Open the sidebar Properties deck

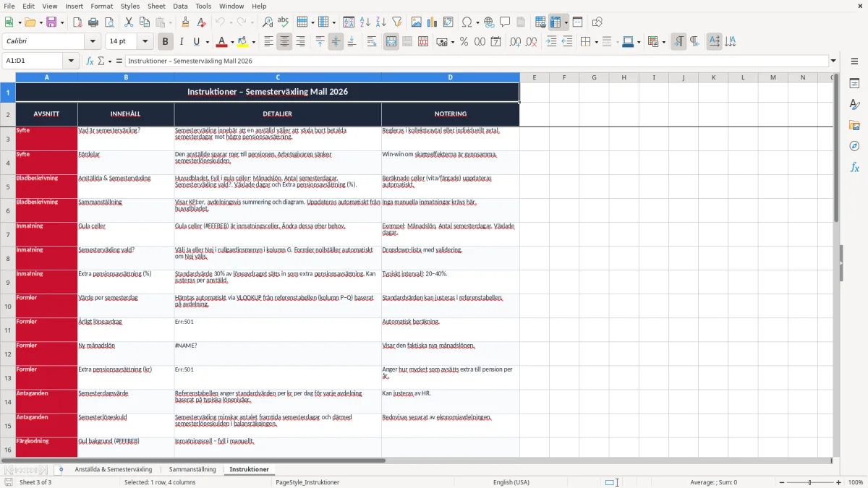click(854, 84)
